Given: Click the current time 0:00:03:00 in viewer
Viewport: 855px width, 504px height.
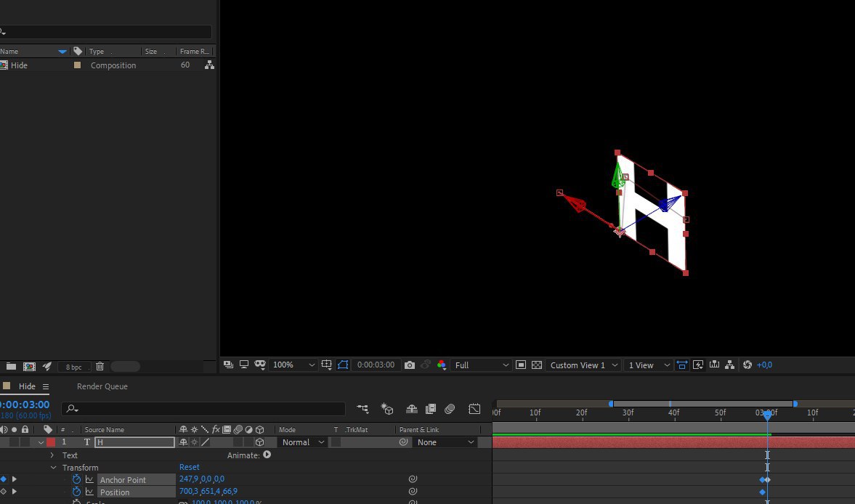Looking at the screenshot, I should pos(376,365).
